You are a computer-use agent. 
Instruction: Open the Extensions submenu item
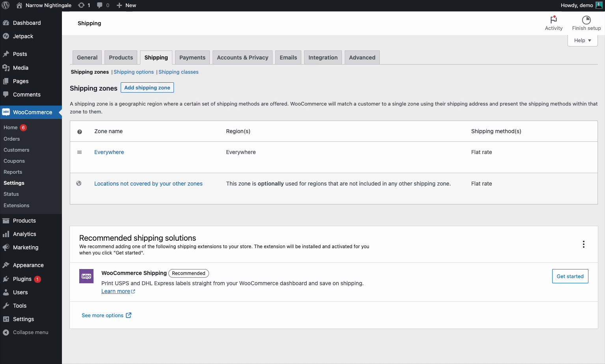click(x=17, y=205)
